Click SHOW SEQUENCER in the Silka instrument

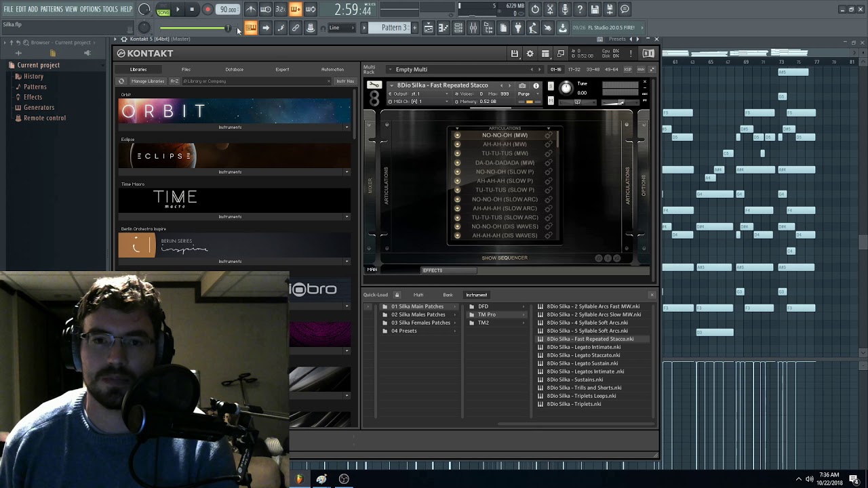[x=505, y=258]
